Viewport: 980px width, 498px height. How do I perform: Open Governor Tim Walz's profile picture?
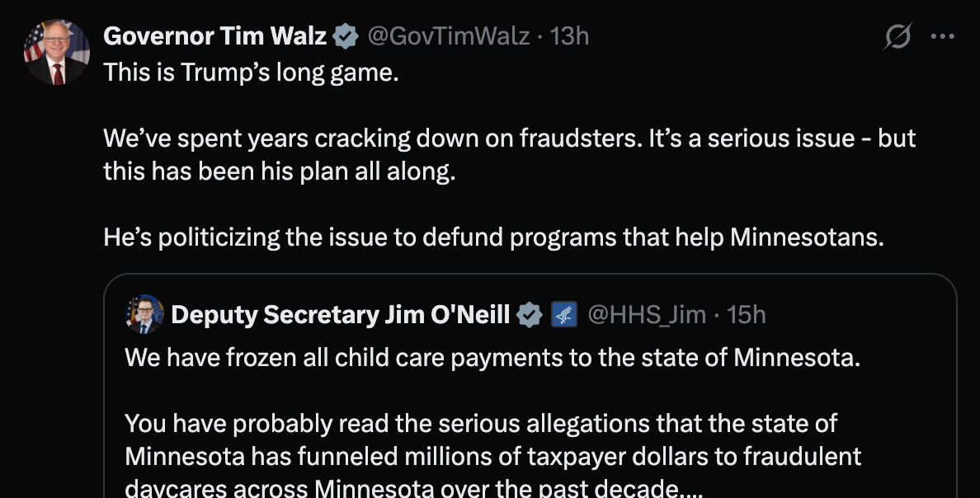click(56, 53)
